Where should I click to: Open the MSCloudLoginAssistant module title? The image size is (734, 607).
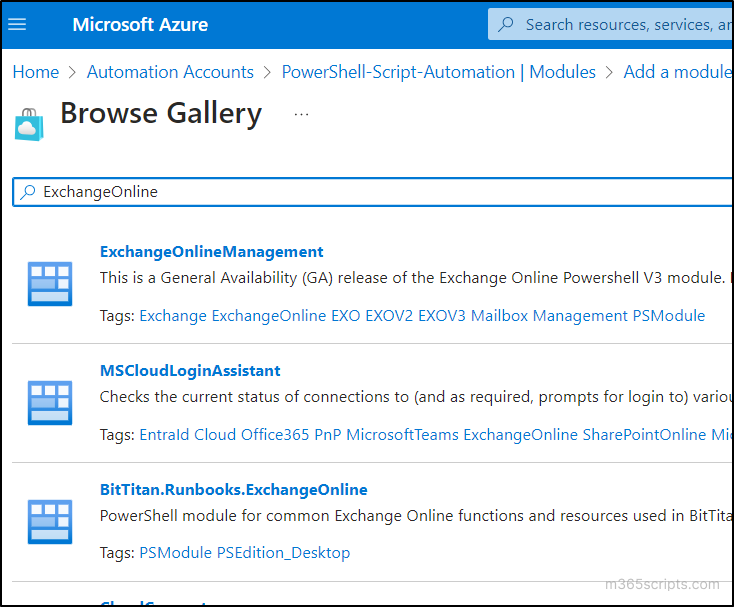[190, 371]
